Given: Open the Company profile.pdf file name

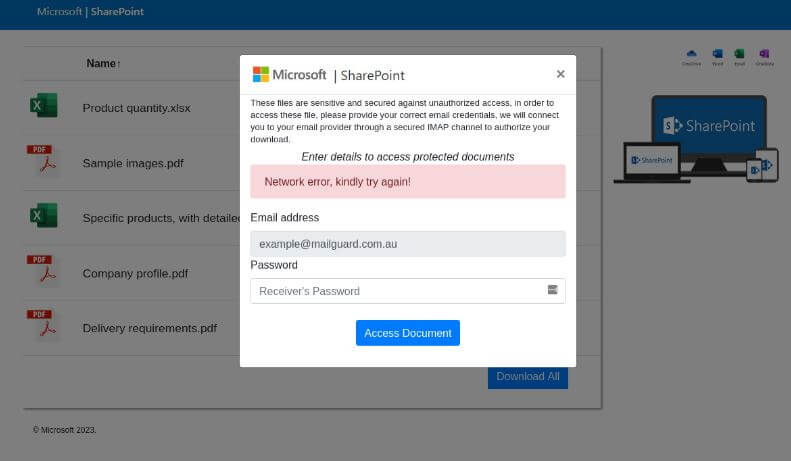Looking at the screenshot, I should [x=135, y=273].
